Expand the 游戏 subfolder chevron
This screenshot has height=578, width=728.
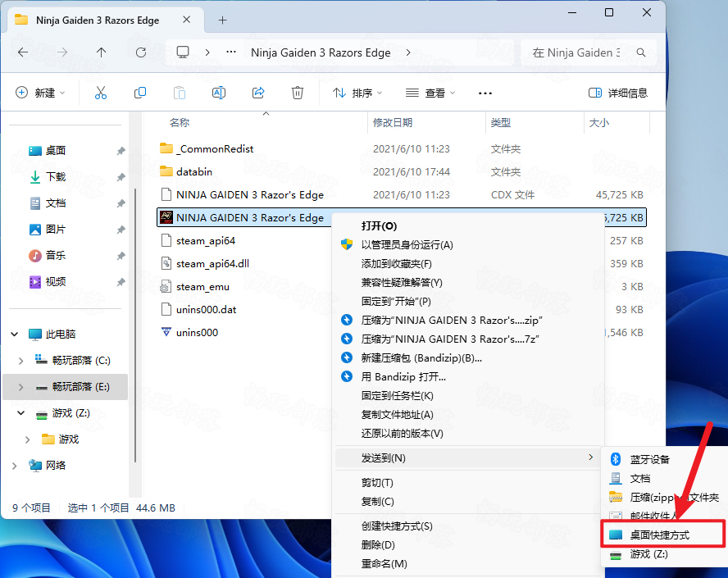[27, 439]
